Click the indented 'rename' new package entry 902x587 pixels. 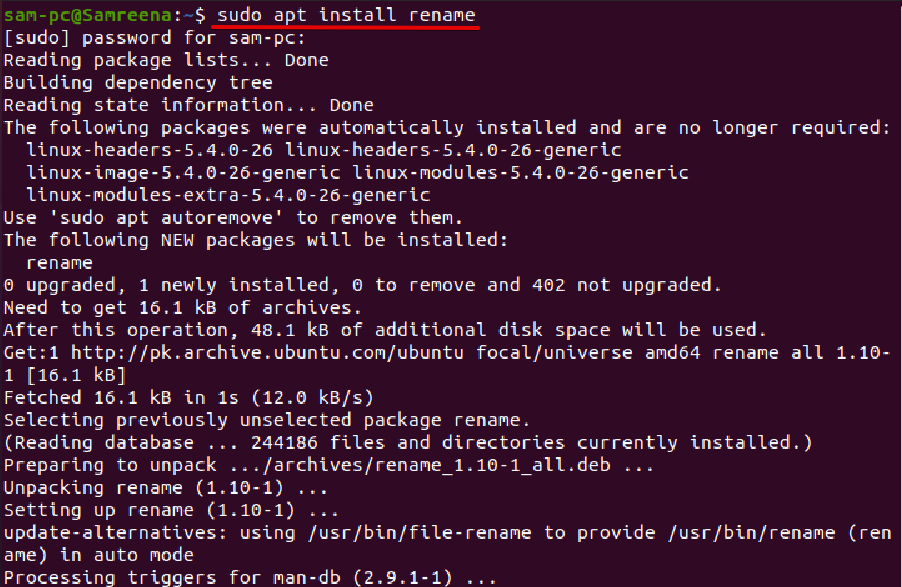[x=59, y=263]
